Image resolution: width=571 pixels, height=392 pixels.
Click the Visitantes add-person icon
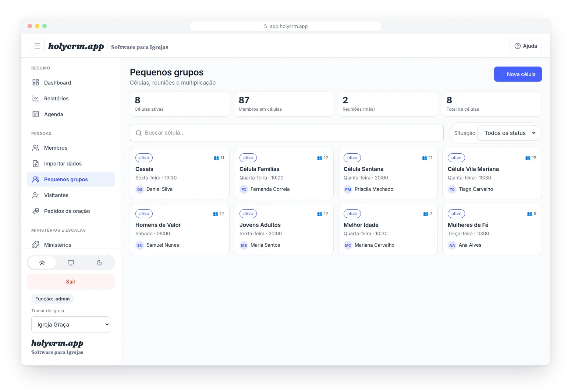pyautogui.click(x=36, y=195)
